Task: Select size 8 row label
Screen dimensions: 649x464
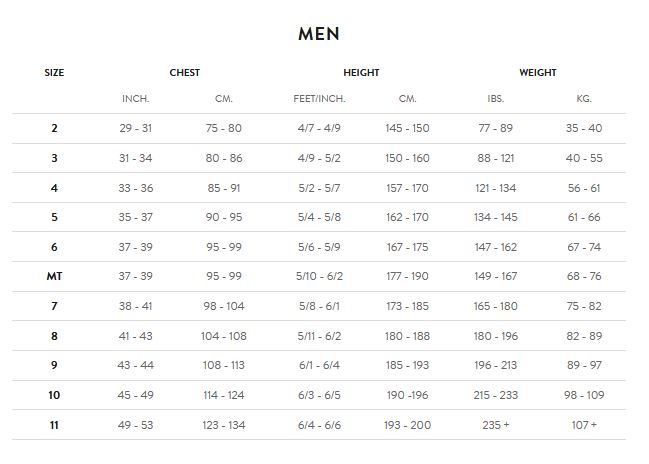Action: [54, 336]
